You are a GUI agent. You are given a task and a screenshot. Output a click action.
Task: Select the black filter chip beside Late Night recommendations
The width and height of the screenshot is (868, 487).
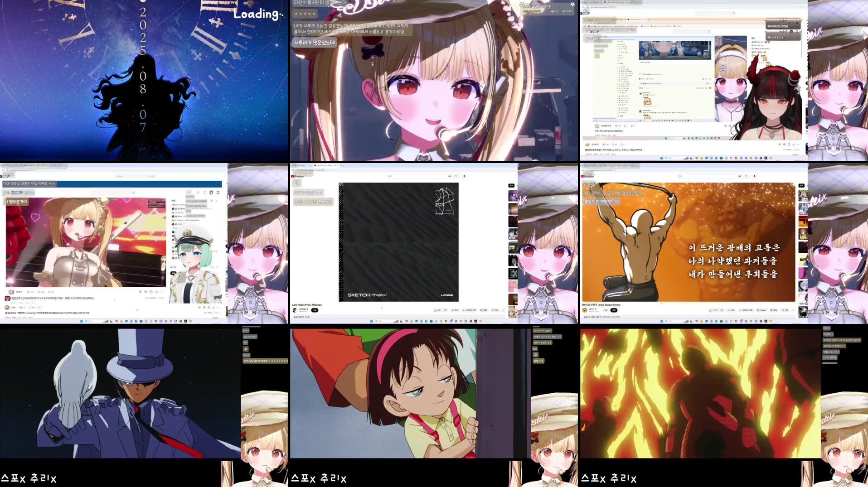(x=511, y=185)
